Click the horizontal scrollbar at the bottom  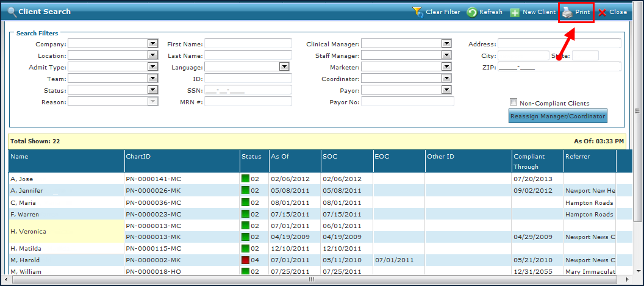click(x=311, y=280)
